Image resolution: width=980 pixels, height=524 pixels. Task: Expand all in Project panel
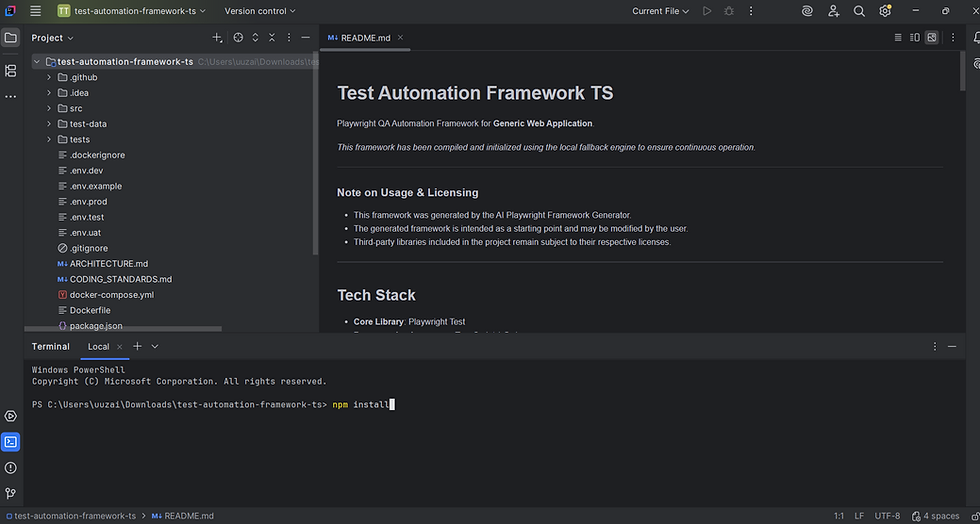click(x=255, y=38)
